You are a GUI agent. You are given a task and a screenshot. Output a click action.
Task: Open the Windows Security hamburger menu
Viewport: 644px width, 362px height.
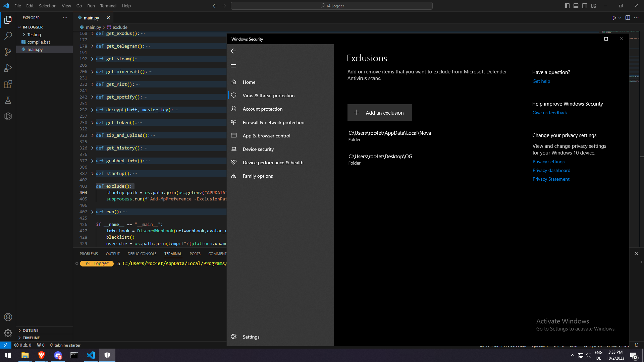click(x=233, y=66)
